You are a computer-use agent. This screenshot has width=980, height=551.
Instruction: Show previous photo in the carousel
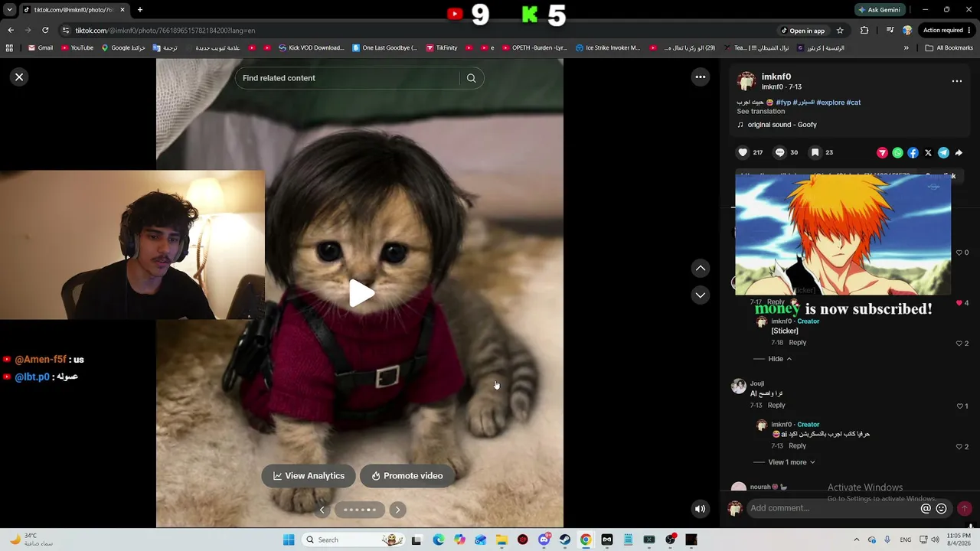click(322, 510)
